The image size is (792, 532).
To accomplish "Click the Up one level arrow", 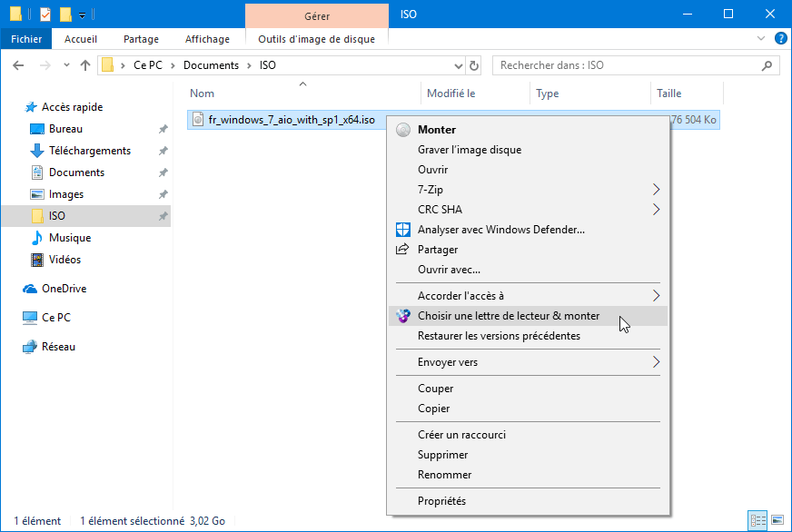I will click(85, 65).
